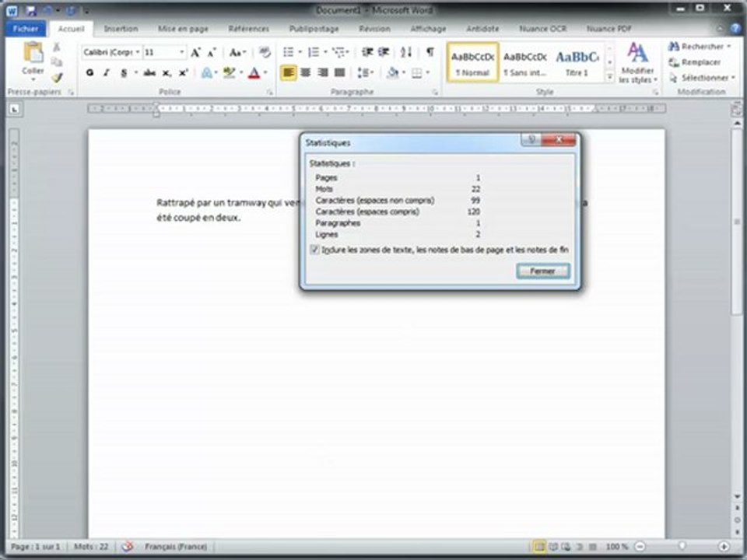Click the Clear Formatting icon
Image resolution: width=747 pixels, height=560 pixels.
(x=265, y=52)
